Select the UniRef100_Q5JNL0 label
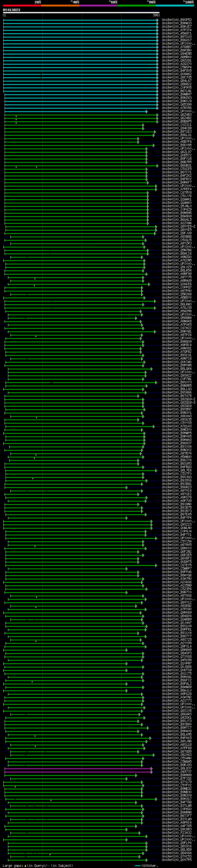This screenshot has height=868, width=197. 177,206
